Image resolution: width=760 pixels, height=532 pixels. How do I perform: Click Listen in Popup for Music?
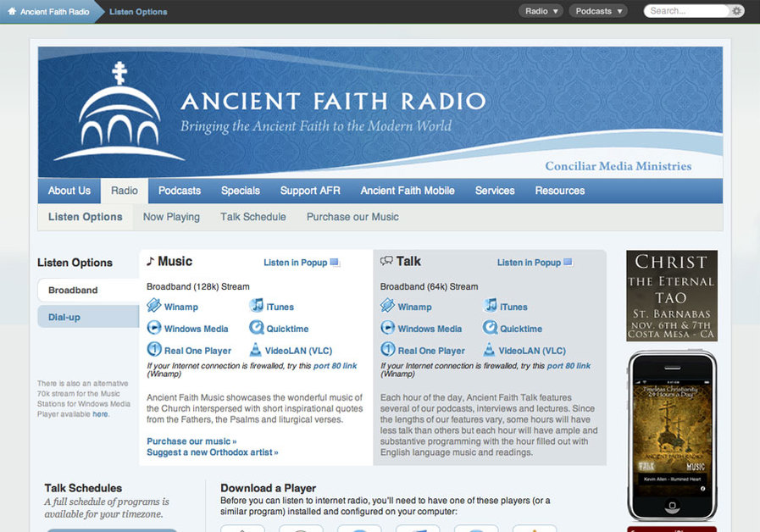coord(295,262)
